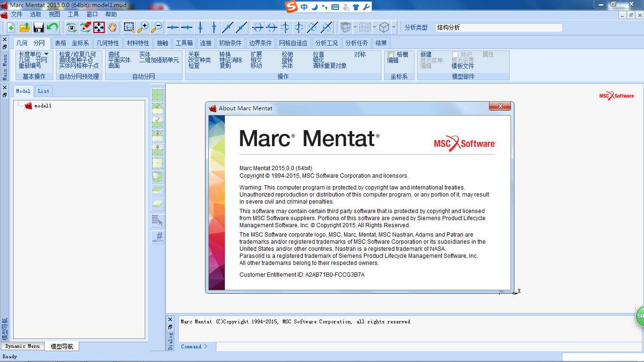
Task: Click the Sogou S logo in the IME bar
Action: point(292,7)
